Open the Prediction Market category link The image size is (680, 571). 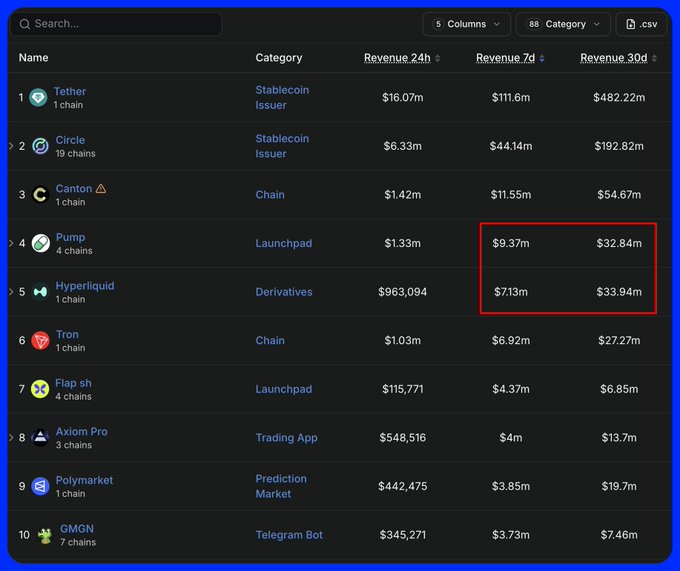(281, 486)
